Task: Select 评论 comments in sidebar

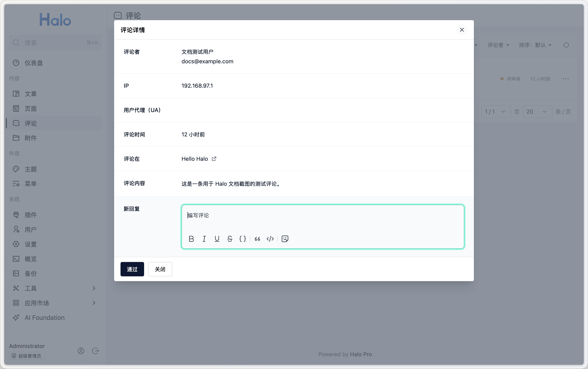Action: [55, 123]
